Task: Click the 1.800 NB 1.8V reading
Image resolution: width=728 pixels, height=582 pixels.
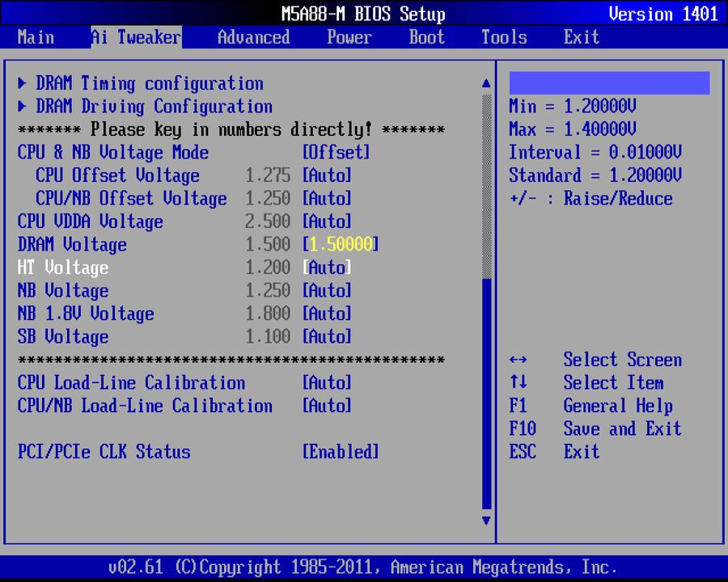Action: pos(268,314)
